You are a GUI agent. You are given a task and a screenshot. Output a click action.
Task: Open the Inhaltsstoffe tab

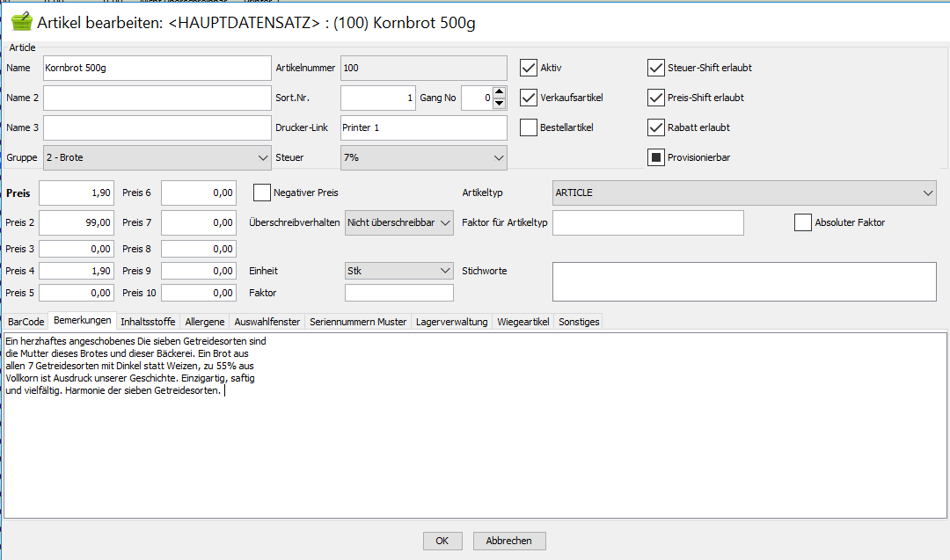click(148, 322)
